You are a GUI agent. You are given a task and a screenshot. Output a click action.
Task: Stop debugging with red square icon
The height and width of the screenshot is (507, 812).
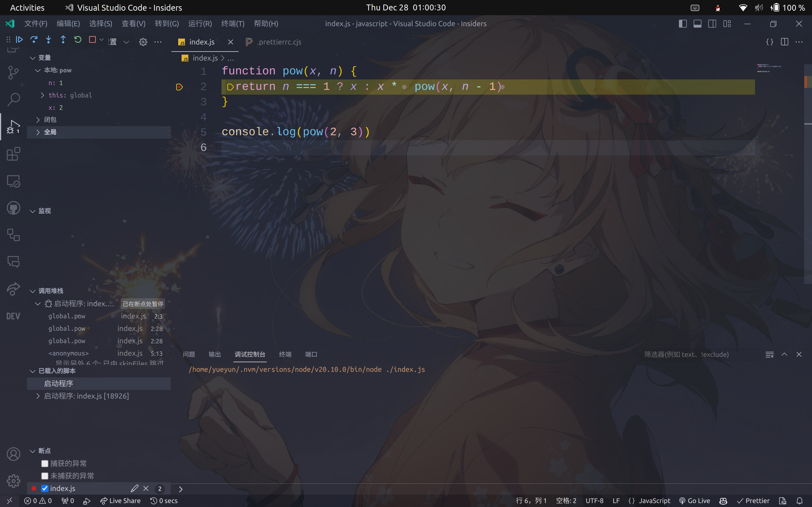pyautogui.click(x=92, y=40)
